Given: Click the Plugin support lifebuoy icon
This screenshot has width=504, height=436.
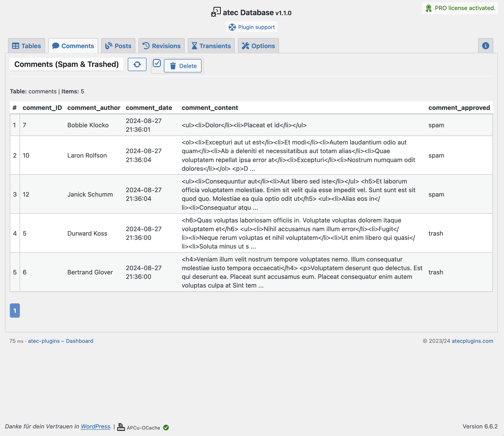Looking at the screenshot, I should pos(232,27).
